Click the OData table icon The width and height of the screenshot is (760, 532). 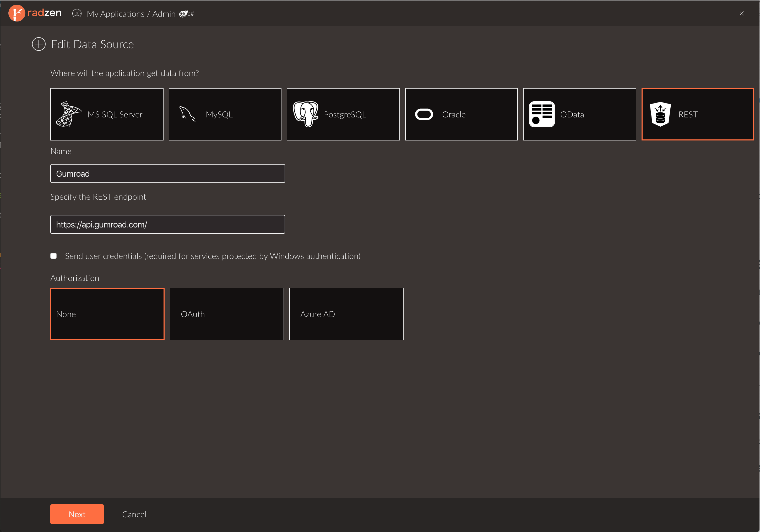pyautogui.click(x=542, y=114)
